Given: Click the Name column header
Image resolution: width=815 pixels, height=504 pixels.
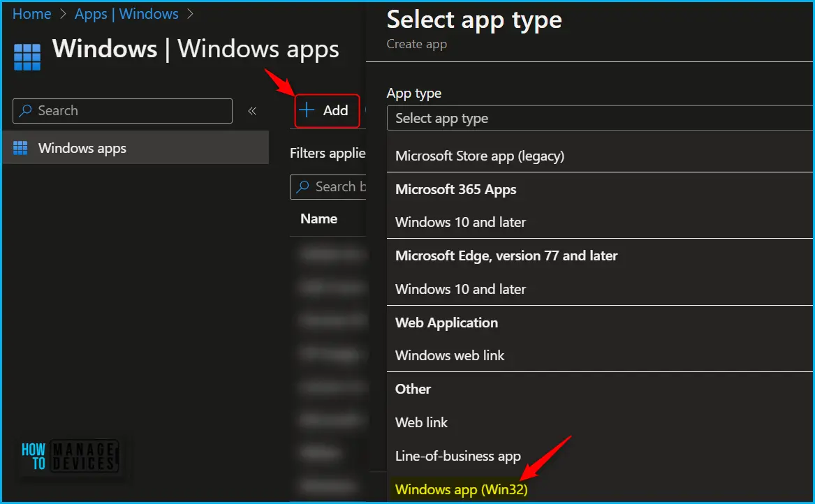Looking at the screenshot, I should pyautogui.click(x=318, y=218).
